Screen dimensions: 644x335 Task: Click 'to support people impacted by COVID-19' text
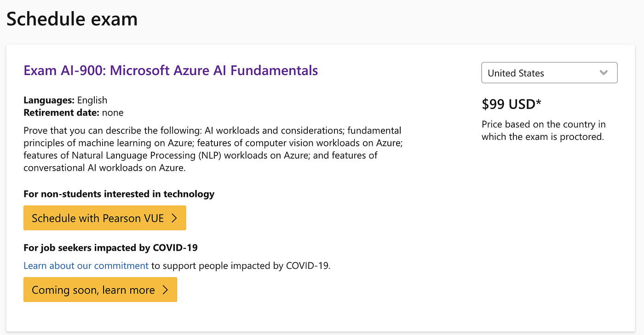point(240,266)
